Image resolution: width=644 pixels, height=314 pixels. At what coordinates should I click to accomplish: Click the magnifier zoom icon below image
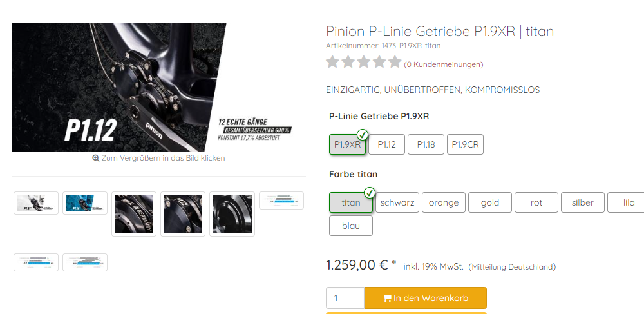(x=96, y=158)
